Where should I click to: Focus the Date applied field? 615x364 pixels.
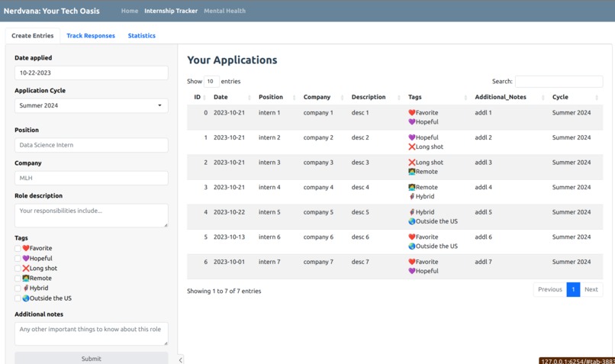[x=92, y=73]
